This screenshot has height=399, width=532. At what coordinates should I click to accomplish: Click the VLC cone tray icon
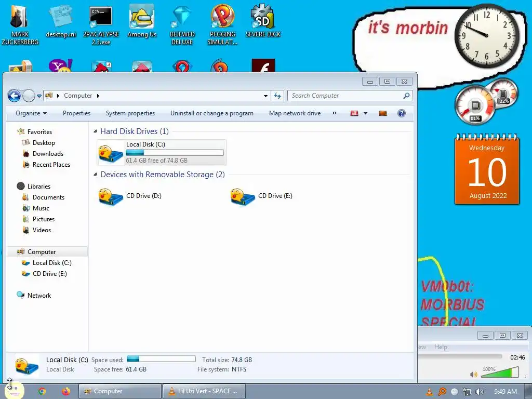[429, 392]
